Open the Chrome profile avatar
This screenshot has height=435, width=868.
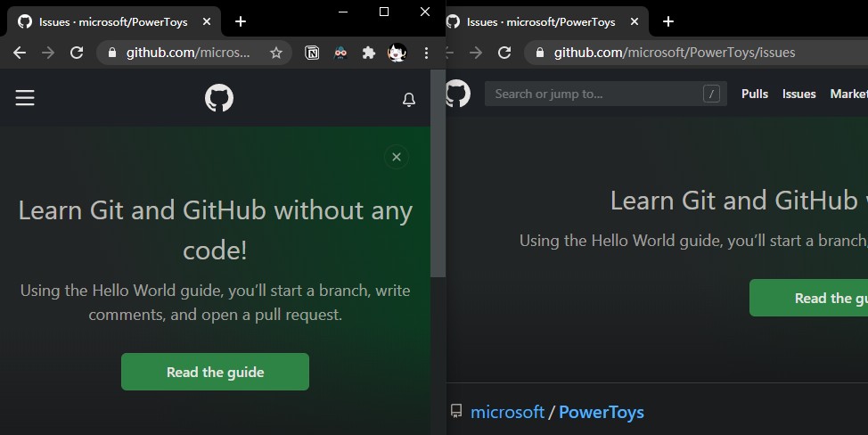[397, 53]
